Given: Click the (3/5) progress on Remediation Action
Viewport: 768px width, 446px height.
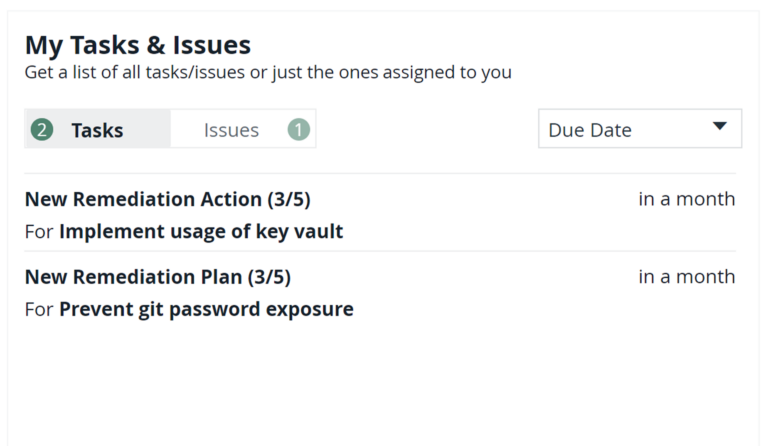Looking at the screenshot, I should (289, 199).
